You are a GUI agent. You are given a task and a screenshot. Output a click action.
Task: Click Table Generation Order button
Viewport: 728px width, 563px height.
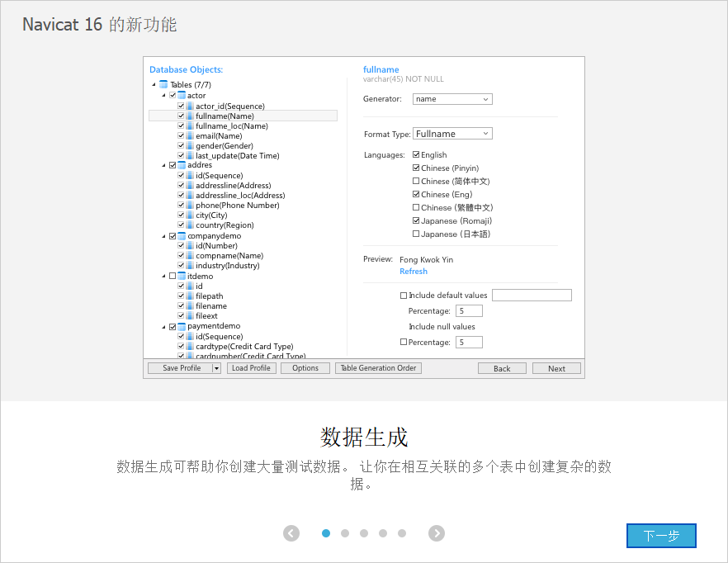(378, 368)
